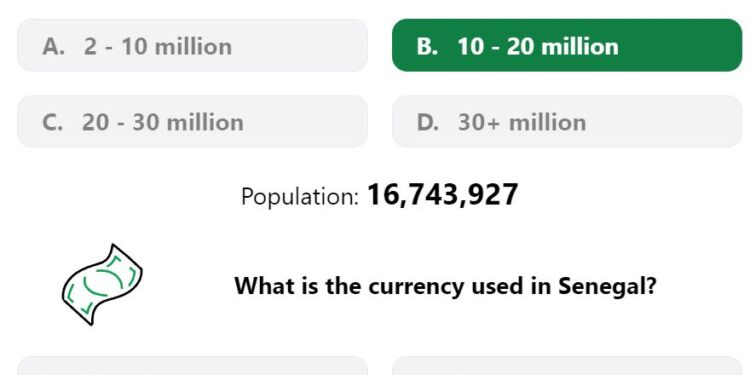Pick answer D. 30+ million
Image resolution: width=750 pixels, height=375 pixels.
(567, 121)
